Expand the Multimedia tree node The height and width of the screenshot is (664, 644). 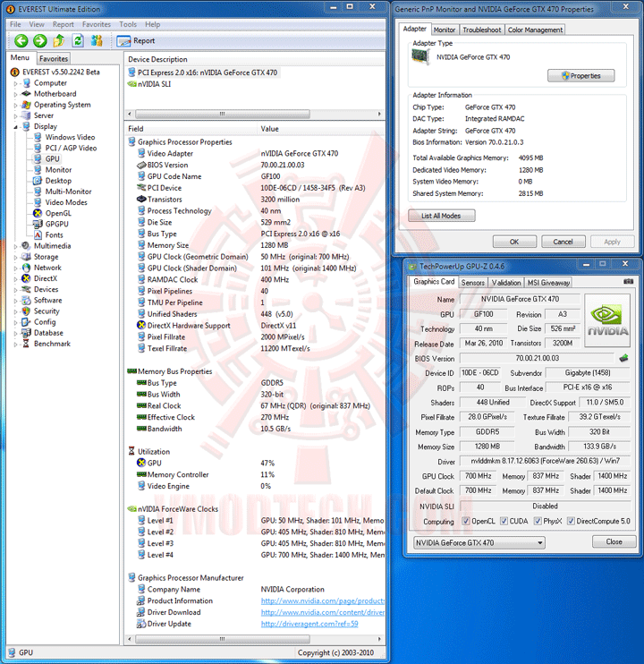(16, 246)
